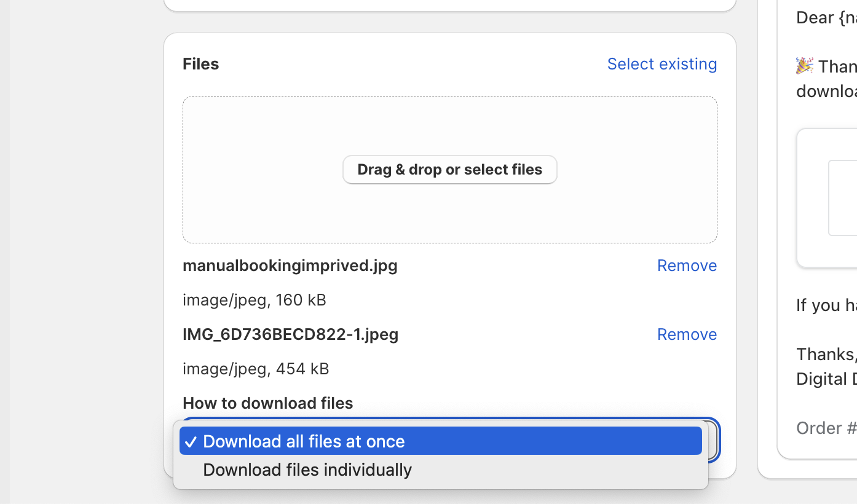857x504 pixels.
Task: Click the Select existing link
Action: [x=662, y=64]
